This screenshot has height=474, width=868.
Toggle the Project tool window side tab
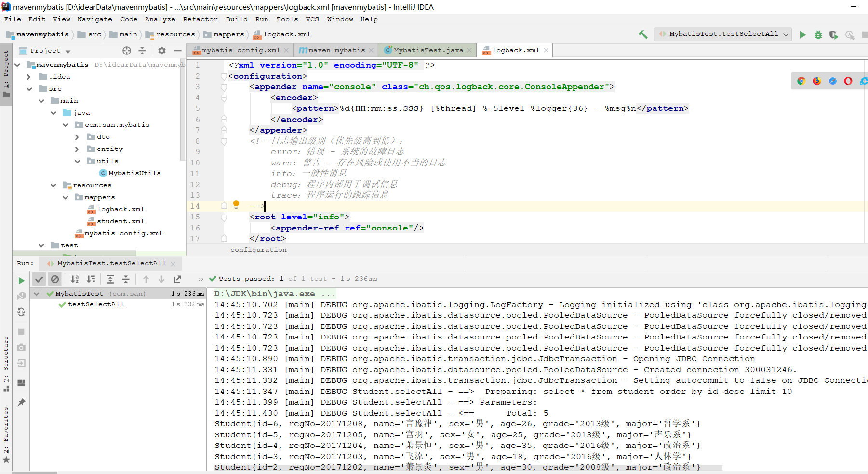pyautogui.click(x=6, y=73)
